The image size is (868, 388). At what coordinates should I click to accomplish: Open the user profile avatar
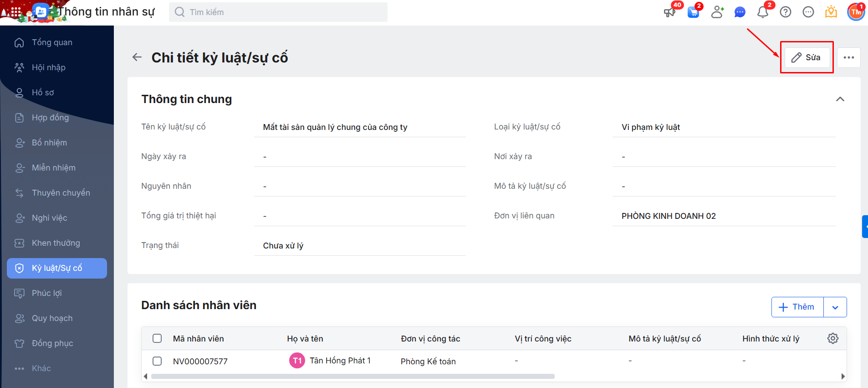tap(856, 12)
